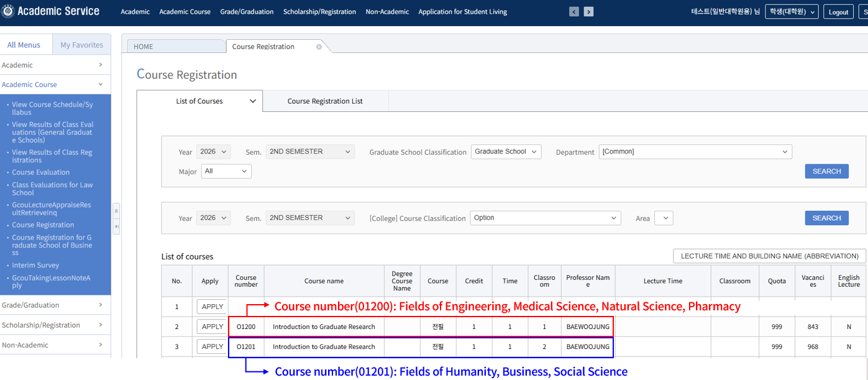Open Interim Survey in sidebar
This screenshot has width=868, height=380.
click(35, 265)
